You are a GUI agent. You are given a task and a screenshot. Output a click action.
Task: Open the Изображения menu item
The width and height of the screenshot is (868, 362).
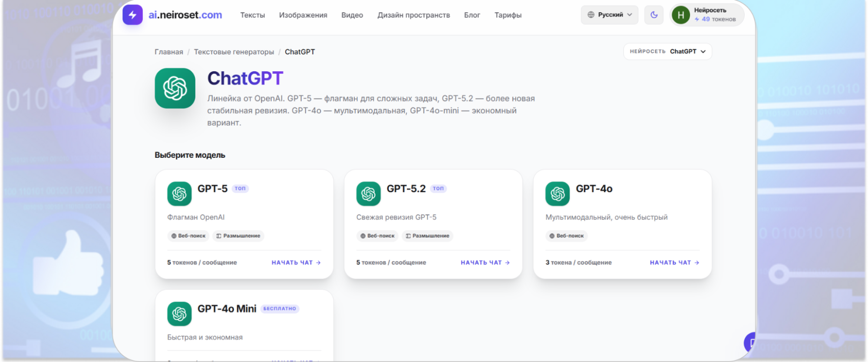[303, 15]
